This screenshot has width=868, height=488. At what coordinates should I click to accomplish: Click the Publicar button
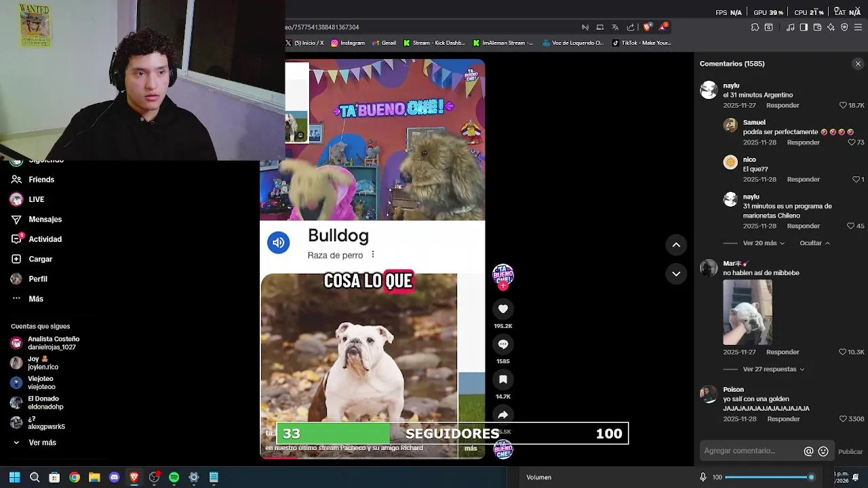[x=850, y=452]
